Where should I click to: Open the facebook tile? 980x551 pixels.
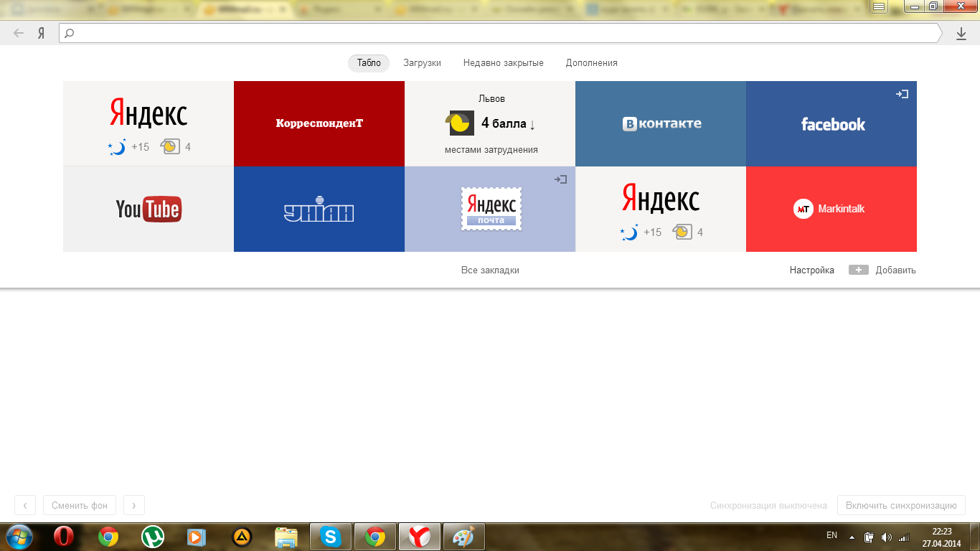tap(831, 123)
